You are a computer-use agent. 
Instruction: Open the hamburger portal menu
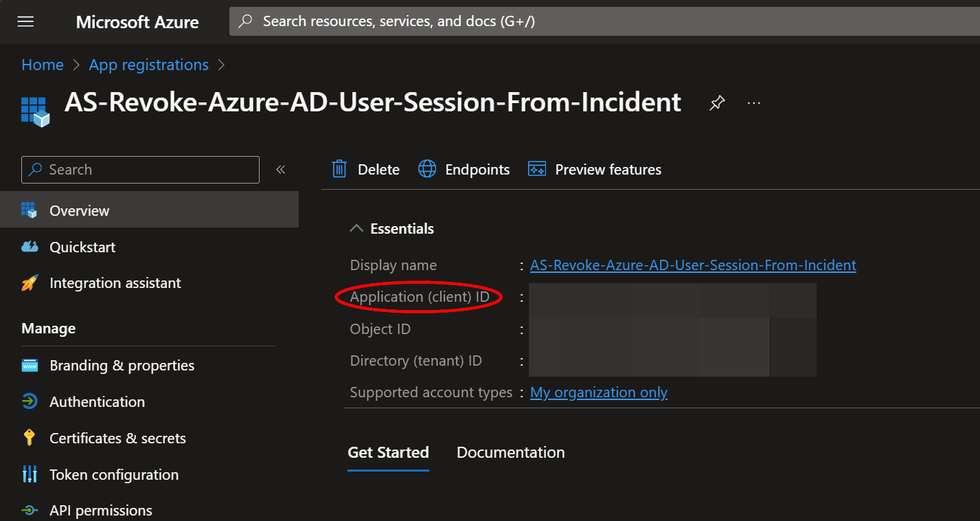pos(25,22)
